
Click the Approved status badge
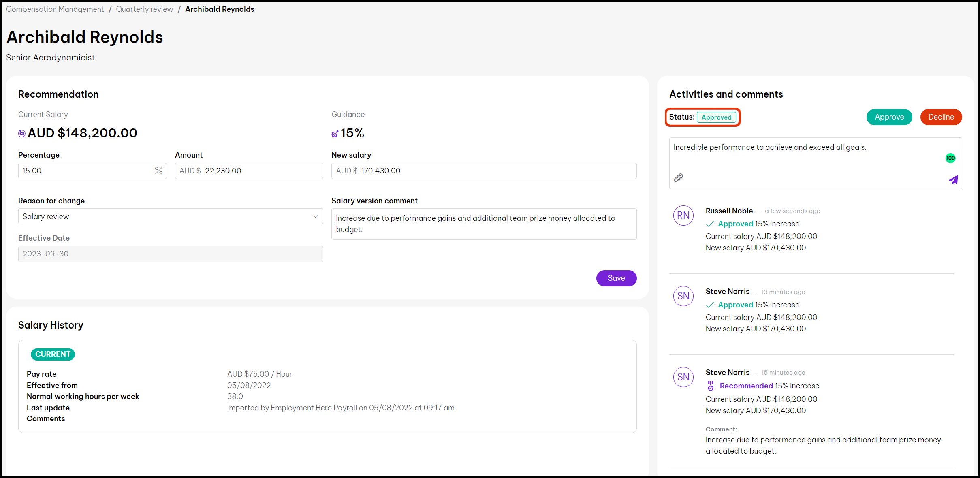[716, 117]
